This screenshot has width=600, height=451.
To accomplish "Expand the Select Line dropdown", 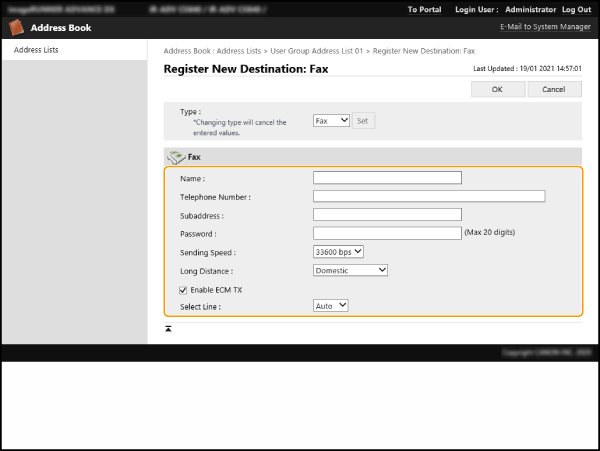I will (x=331, y=306).
